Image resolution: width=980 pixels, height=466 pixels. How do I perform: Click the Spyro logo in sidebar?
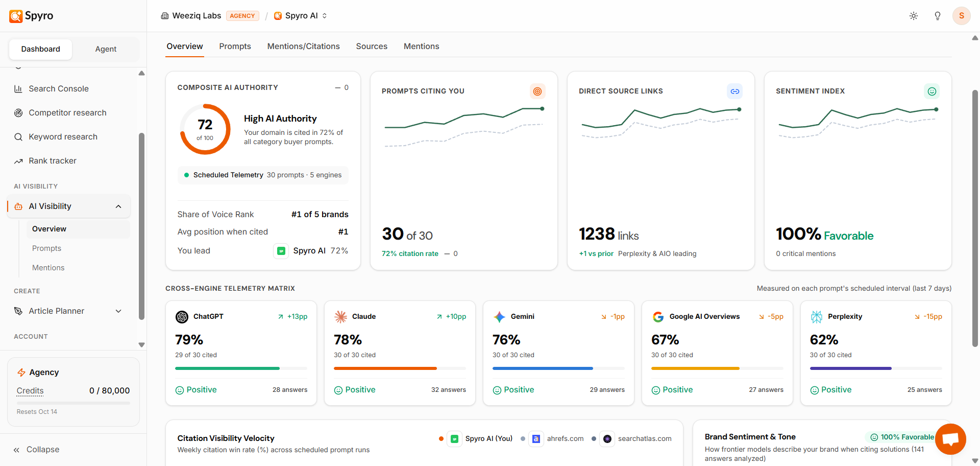tap(31, 16)
